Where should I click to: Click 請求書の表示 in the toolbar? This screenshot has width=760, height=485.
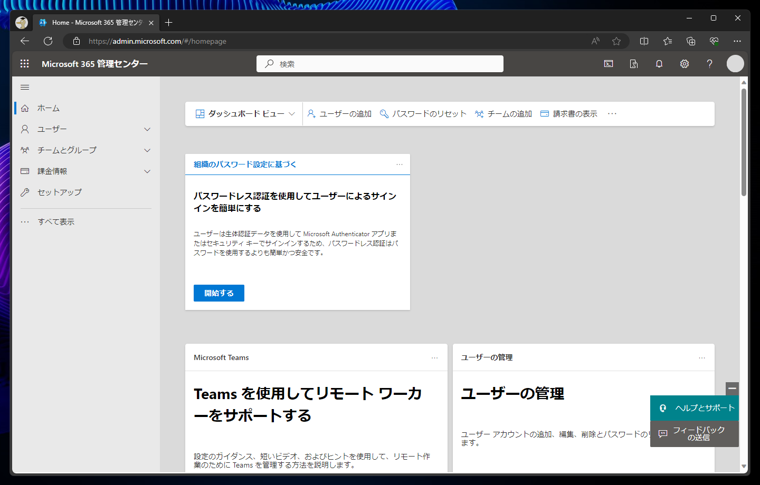click(x=569, y=114)
